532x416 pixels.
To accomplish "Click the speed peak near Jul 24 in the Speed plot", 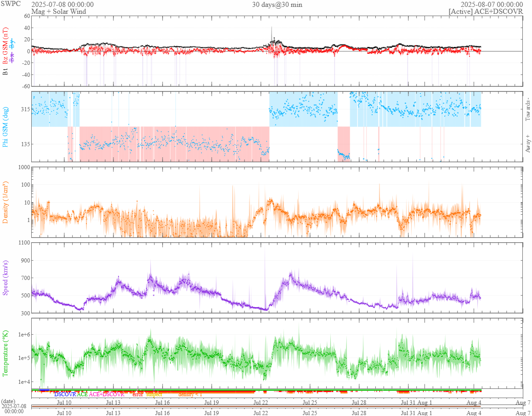I will click(291, 274).
